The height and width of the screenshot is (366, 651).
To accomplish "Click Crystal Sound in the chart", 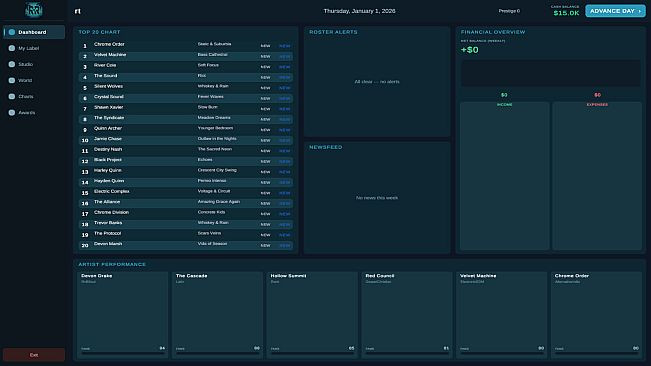I will 186,98.
